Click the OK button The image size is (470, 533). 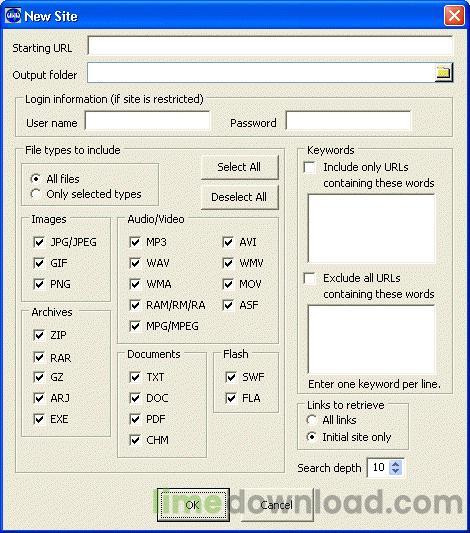tap(193, 505)
